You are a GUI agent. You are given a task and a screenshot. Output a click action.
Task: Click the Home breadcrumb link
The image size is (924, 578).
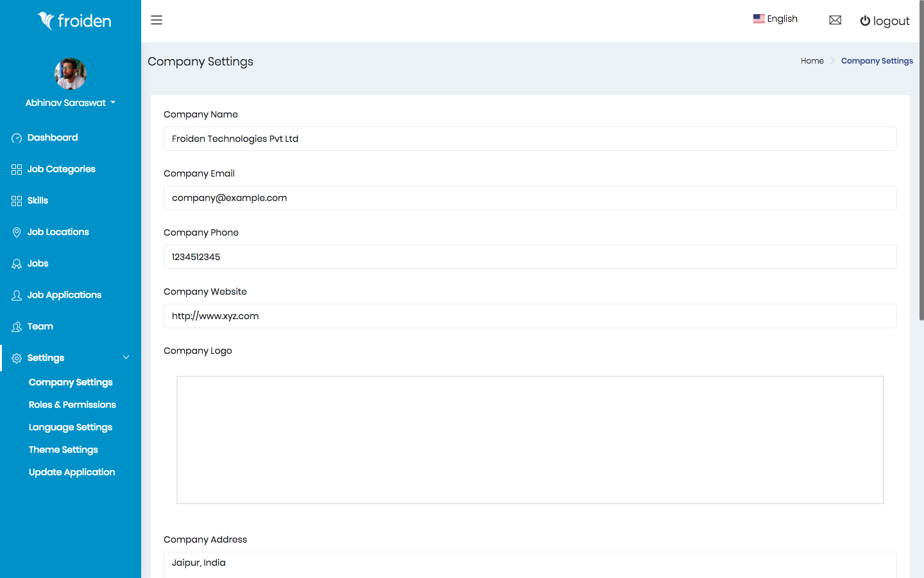pyautogui.click(x=812, y=61)
